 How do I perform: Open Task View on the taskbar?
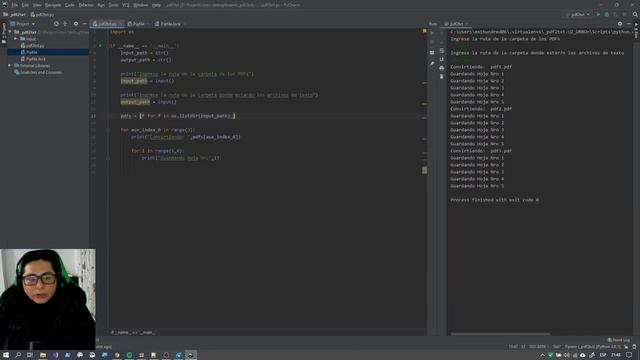[30, 355]
